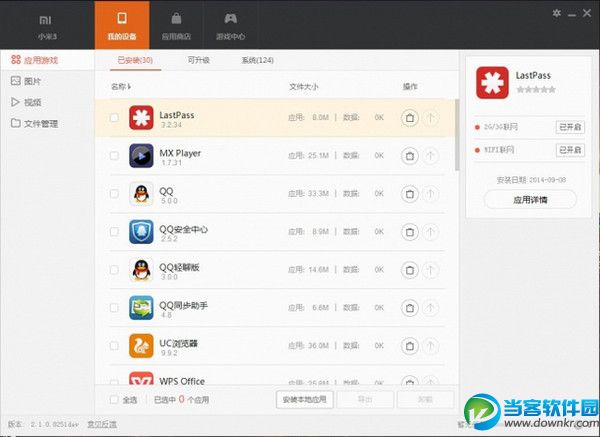Uninstall QQ同步助手 via trash icon
Screen dimensions: 600x437
[409, 308]
